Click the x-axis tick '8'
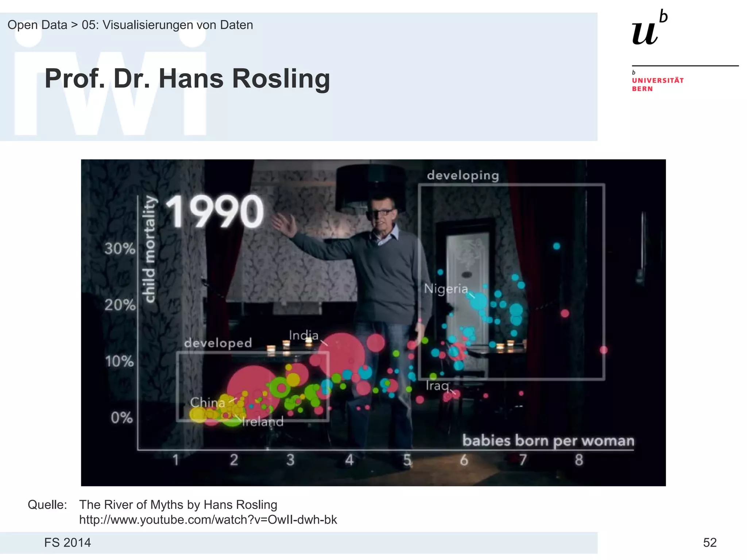Screen dimensions: 747x560 tap(579, 460)
